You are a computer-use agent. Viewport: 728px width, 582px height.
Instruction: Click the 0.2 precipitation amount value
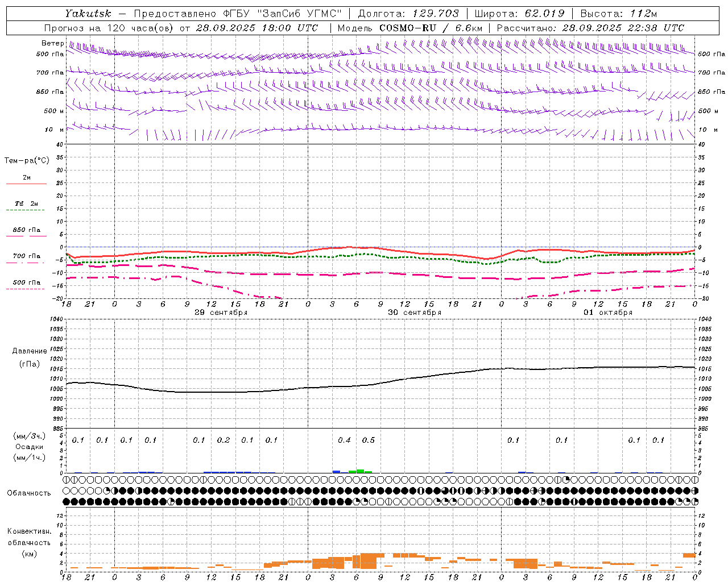224,440
